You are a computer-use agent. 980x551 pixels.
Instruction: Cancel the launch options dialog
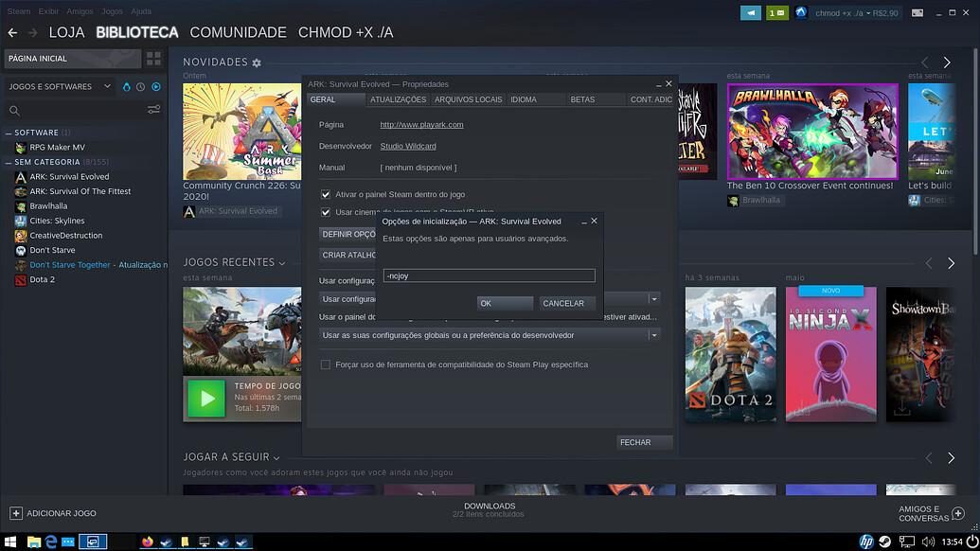coord(567,304)
